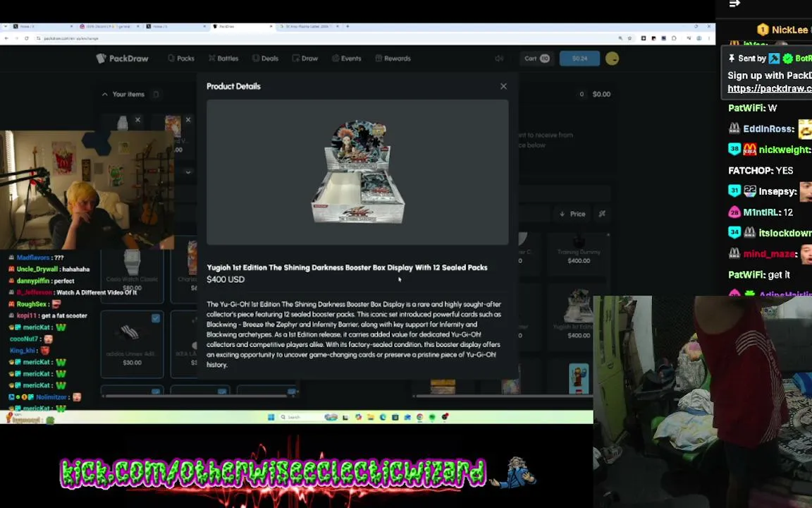The height and width of the screenshot is (508, 812).
Task: Expand the chevron dropdown below selected items
Action: [x=188, y=171]
